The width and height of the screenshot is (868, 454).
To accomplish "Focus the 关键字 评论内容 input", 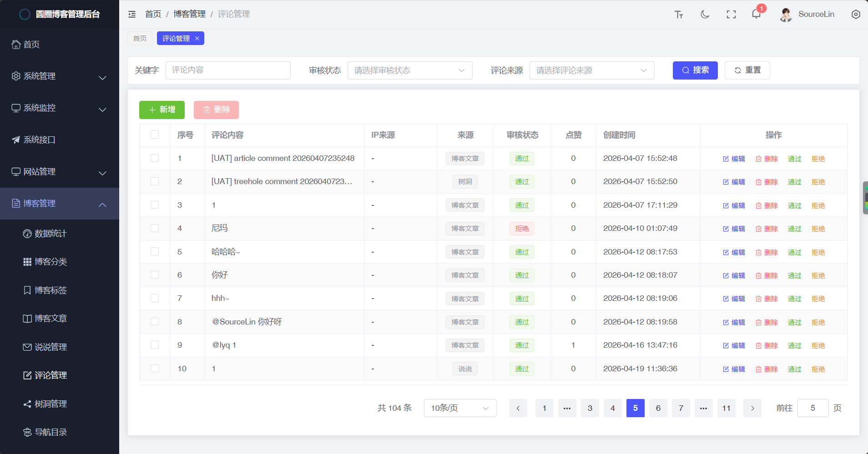I will pyautogui.click(x=228, y=70).
